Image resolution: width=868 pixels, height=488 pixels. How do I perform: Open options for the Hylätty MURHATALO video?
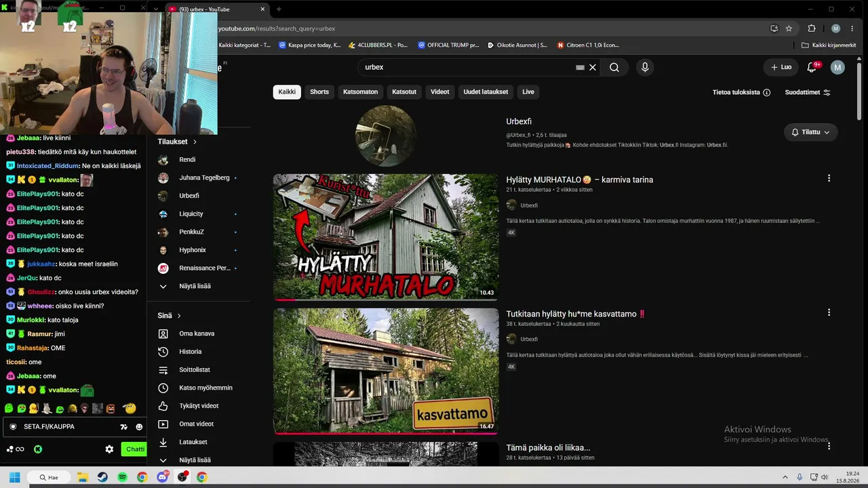(829, 178)
